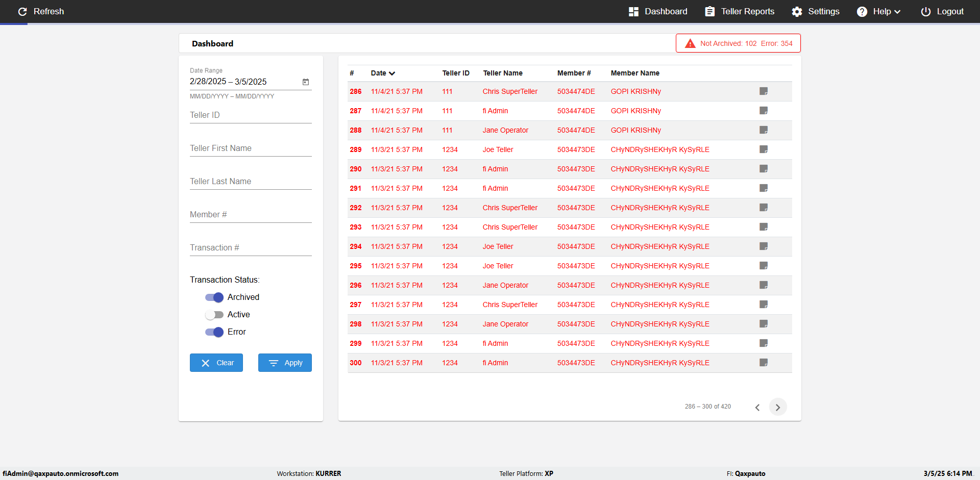Open the note icon on row 300
The image size is (980, 480).
(764, 363)
